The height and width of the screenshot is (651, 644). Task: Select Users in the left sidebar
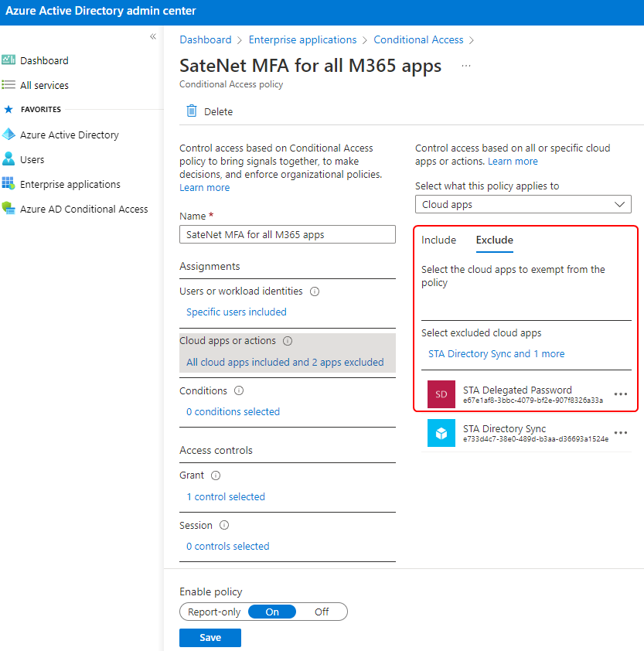point(31,158)
